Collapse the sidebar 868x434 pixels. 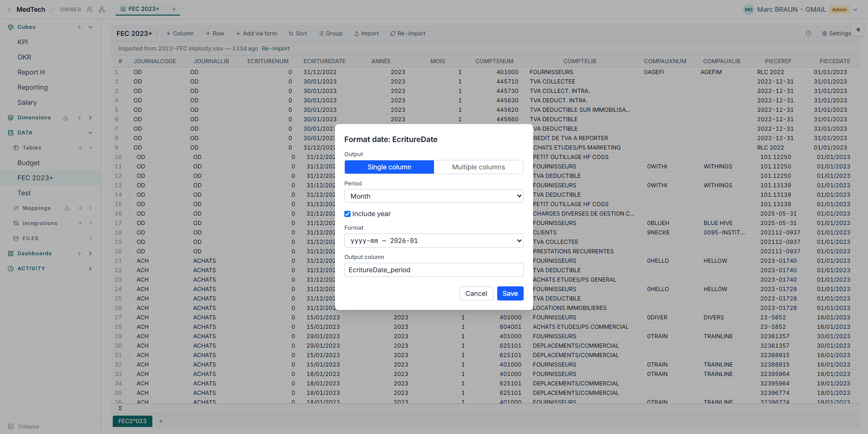[24, 426]
